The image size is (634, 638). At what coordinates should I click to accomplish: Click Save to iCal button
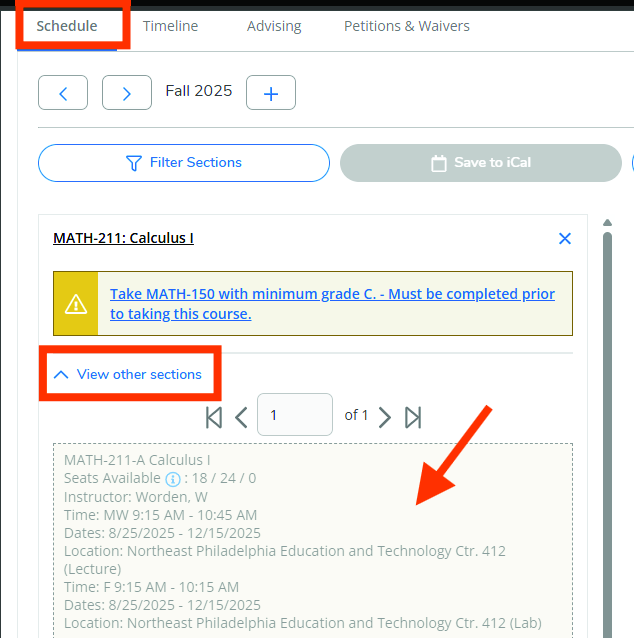(481, 163)
